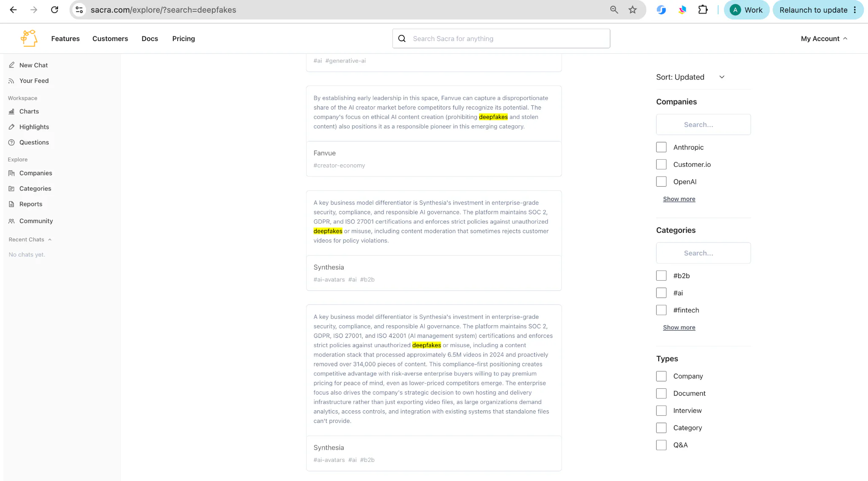Click the Reports label in Explore section
868x481 pixels.
(31, 204)
